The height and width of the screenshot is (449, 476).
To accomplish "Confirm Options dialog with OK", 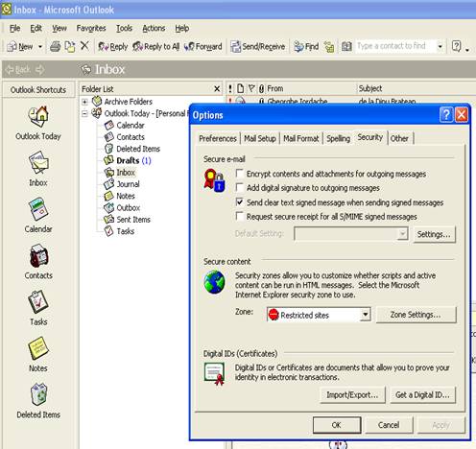I will (x=337, y=425).
